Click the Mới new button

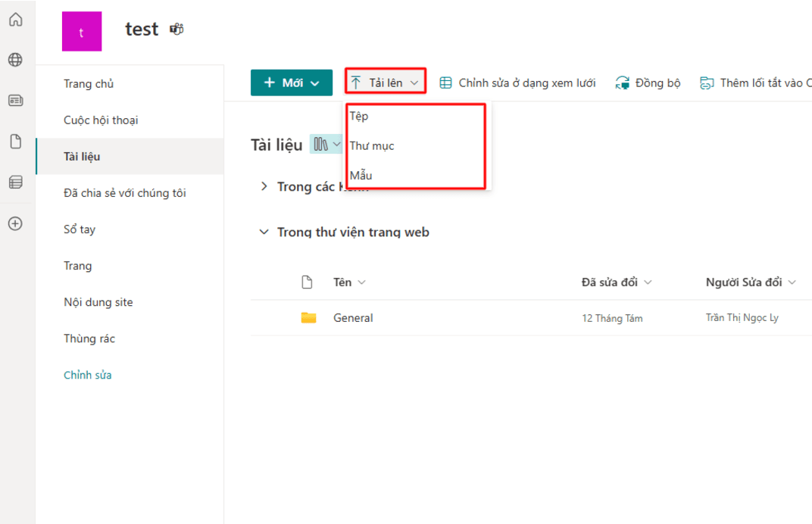coord(292,83)
